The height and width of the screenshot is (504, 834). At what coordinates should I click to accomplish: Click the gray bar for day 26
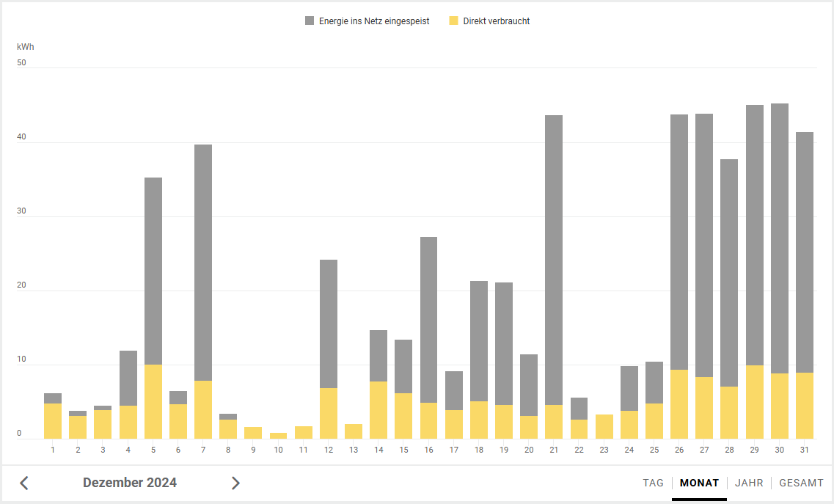(679, 242)
